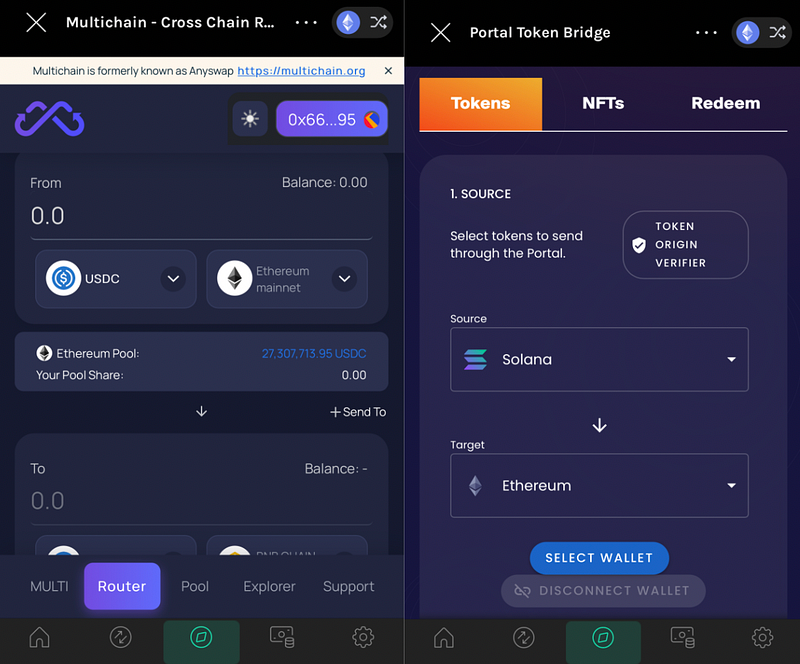Select the Tokens tab
The image size is (800, 664).
(x=481, y=104)
